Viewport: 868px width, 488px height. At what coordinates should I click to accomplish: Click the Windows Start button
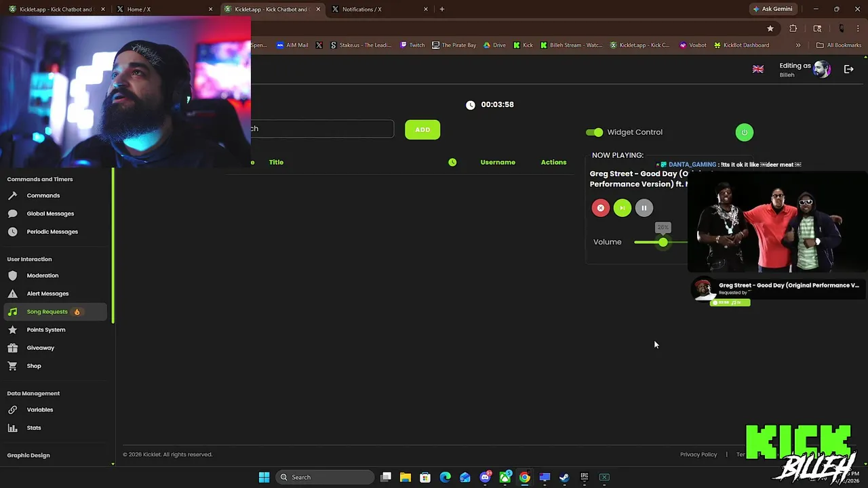264,477
